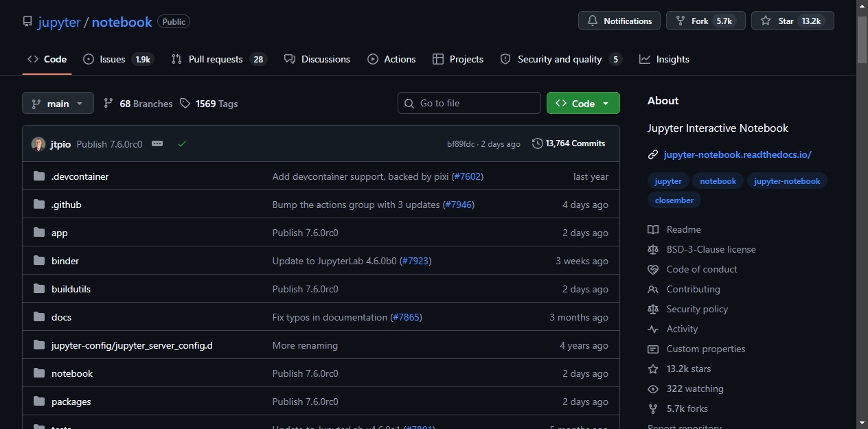
Task: Open the buildutils folder
Action: (x=71, y=289)
